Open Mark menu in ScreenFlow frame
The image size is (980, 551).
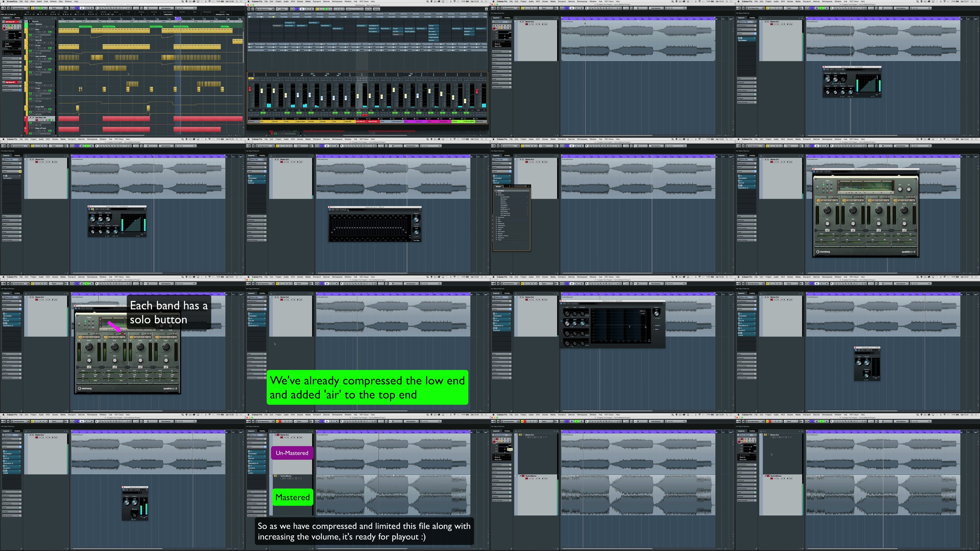pos(33,2)
